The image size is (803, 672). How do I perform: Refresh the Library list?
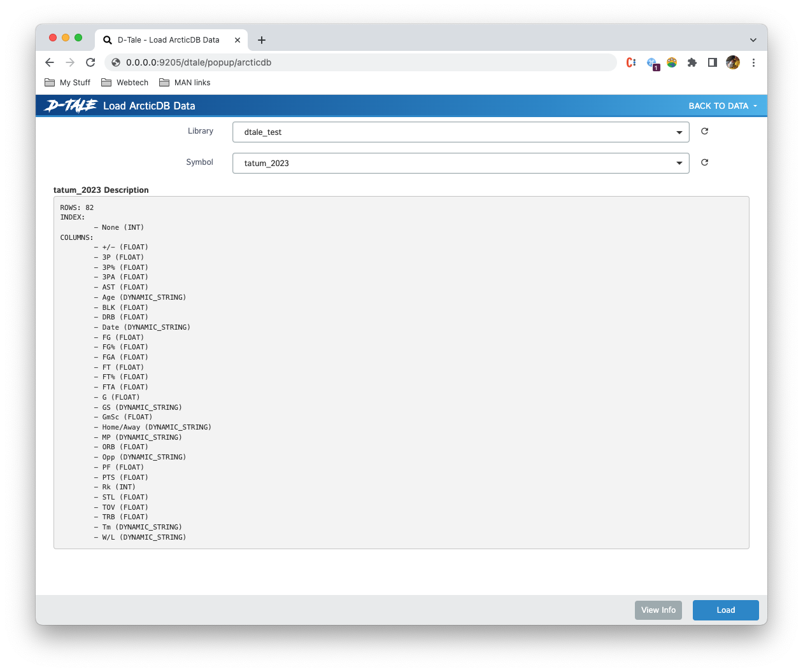(x=704, y=131)
